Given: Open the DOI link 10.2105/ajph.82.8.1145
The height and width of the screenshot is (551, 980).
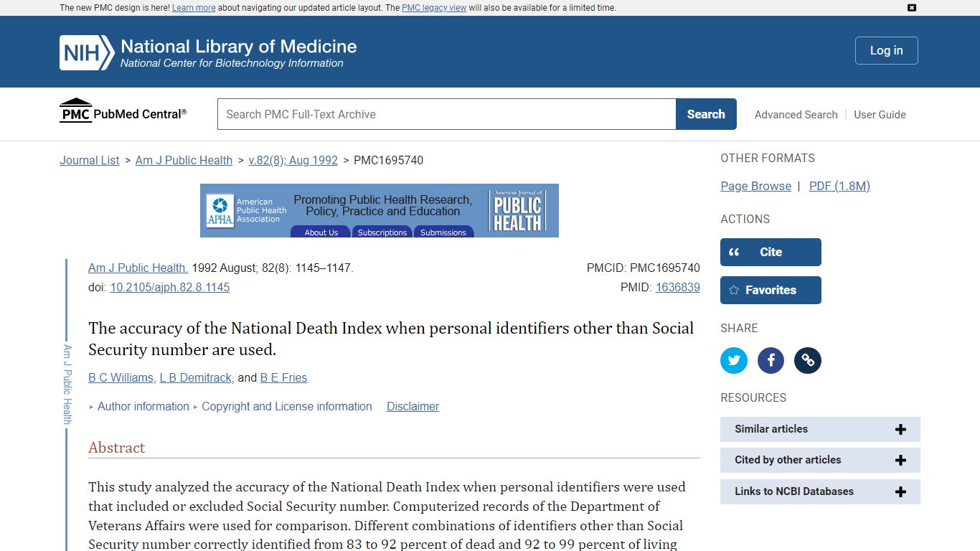Looking at the screenshot, I should click(169, 287).
